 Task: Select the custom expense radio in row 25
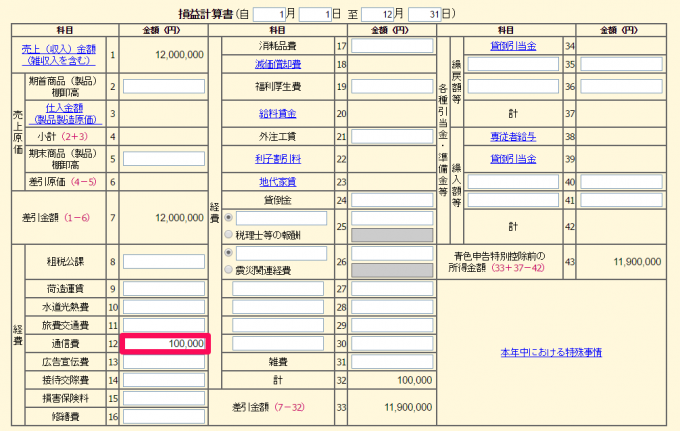click(x=229, y=217)
